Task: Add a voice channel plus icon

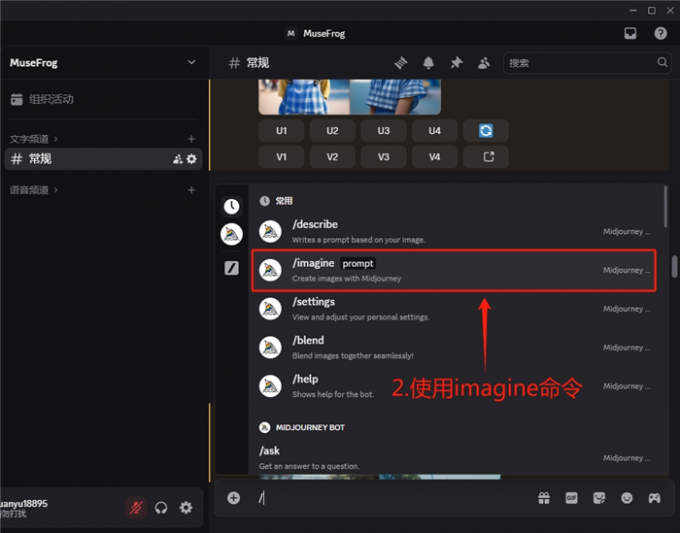Action: [x=191, y=190]
